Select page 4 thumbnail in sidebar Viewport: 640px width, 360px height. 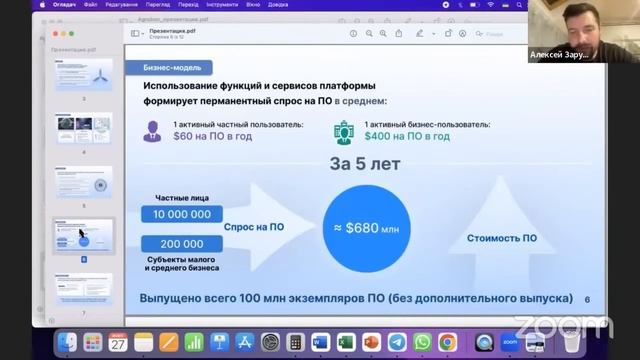click(84, 128)
